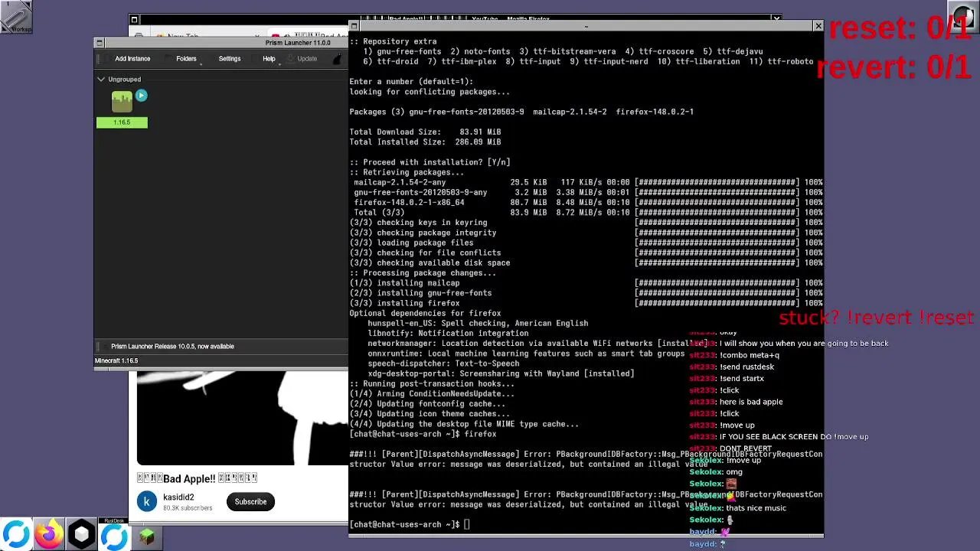980x551 pixels.
Task: Click the Bad Apple video title
Action: coord(197,478)
